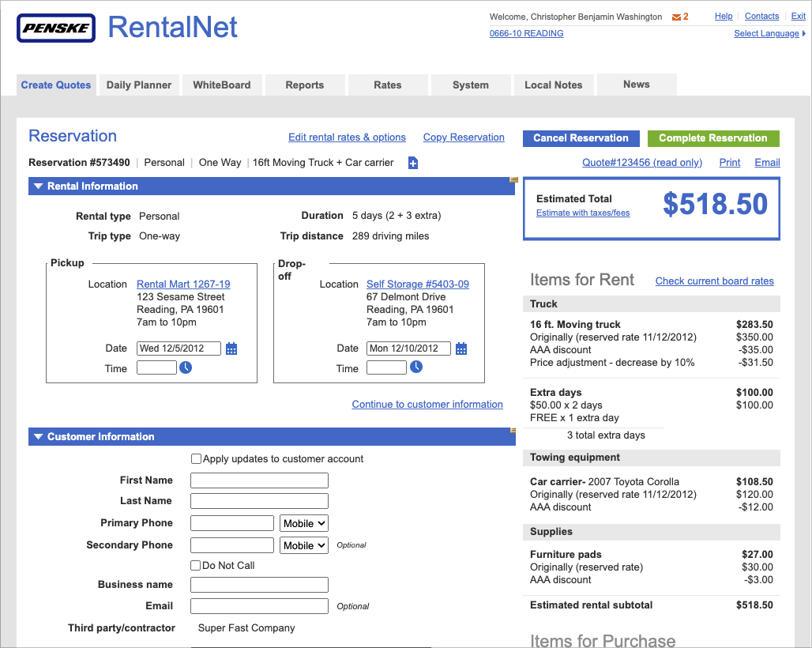The height and width of the screenshot is (648, 812).
Task: Open the mail notification envelope icon
Action: 676,17
